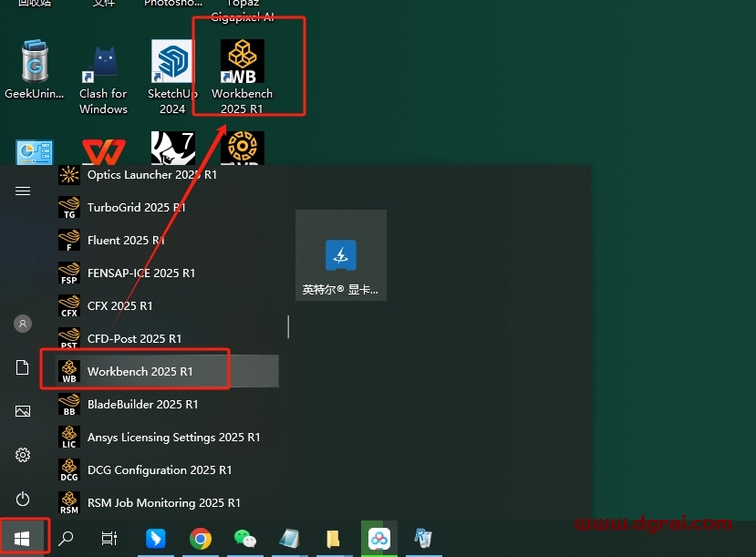Open Ansys Licensing Settings 2025 R1
Viewport: 756px width, 557px height.
(x=168, y=437)
